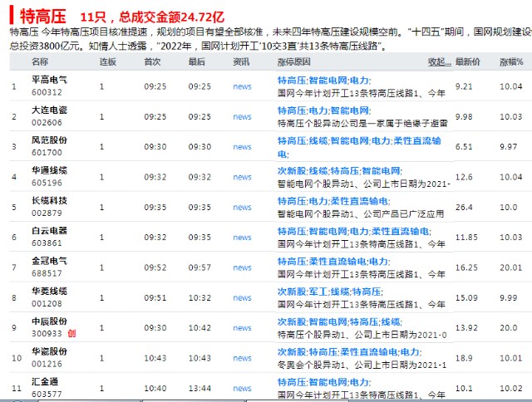Open 金冠电气 tags 特高压;柔性直流输电;电力
The image size is (532, 402).
pyautogui.click(x=334, y=262)
